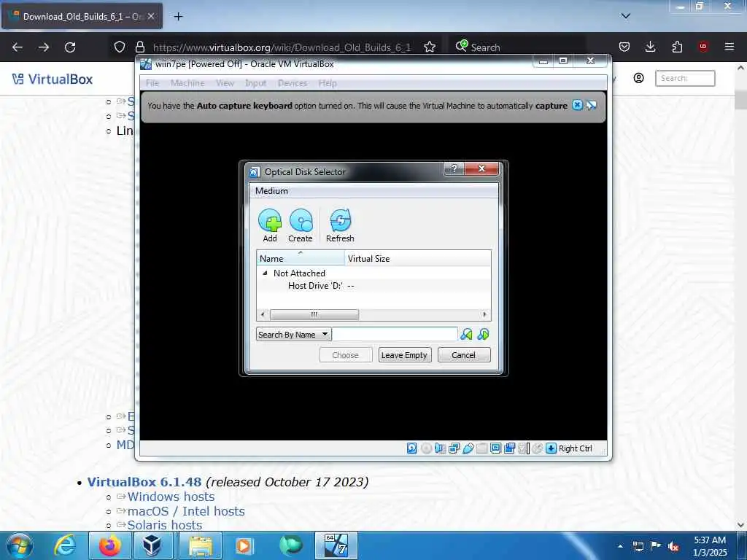
Task: Click the website user account icon
Action: [x=638, y=78]
